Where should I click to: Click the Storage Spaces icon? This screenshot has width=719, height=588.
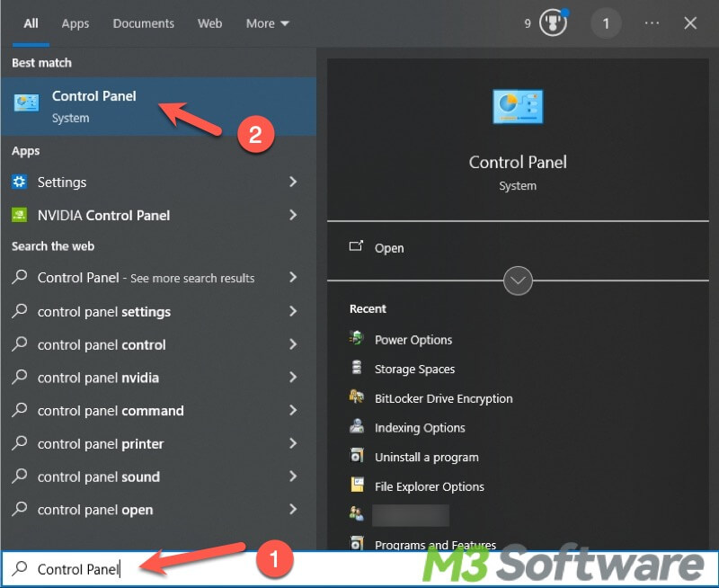pos(356,368)
